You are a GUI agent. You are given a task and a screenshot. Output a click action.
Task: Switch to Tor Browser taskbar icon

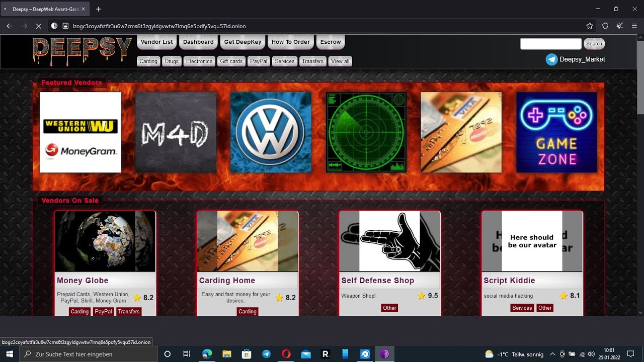(384, 354)
